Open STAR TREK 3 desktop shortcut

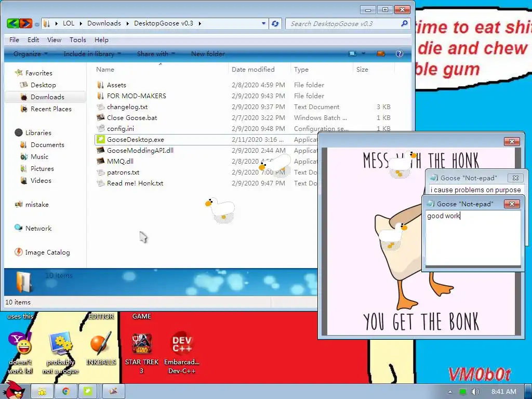[x=142, y=353]
